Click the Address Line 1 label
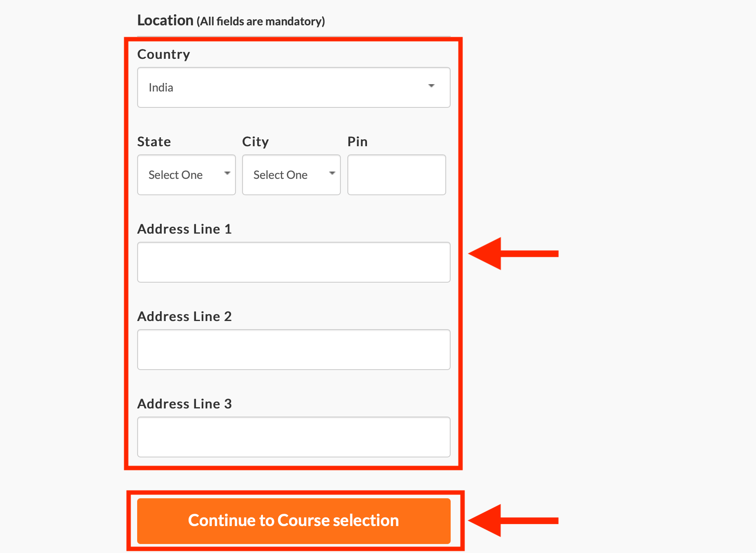 tap(185, 229)
